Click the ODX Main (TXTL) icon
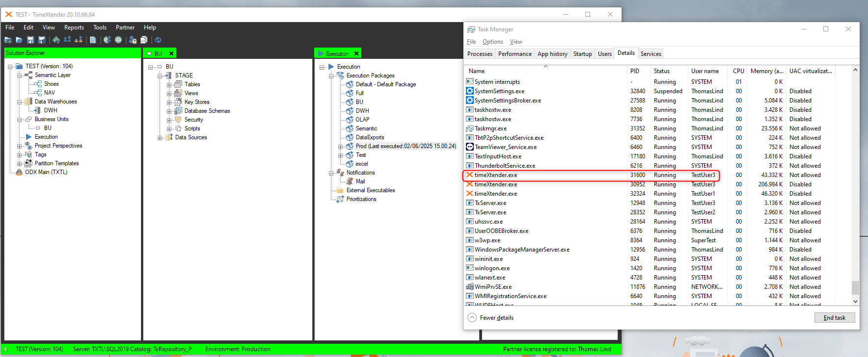The image size is (868, 357). tap(19, 172)
